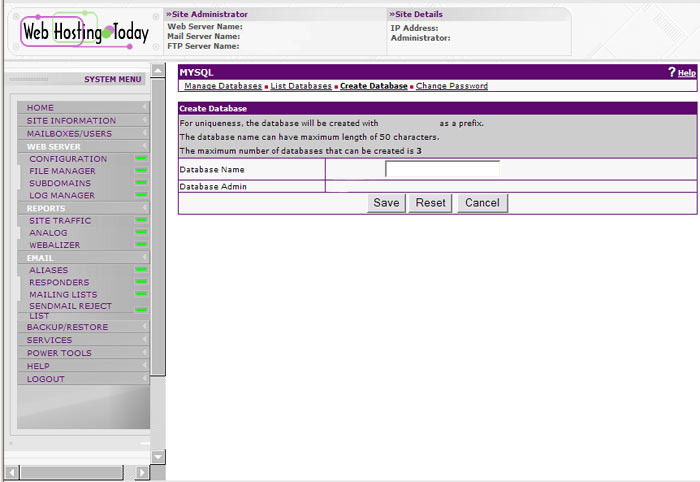The height and width of the screenshot is (482, 700).
Task: Open the Backup/Restore menu item
Action: click(67, 327)
